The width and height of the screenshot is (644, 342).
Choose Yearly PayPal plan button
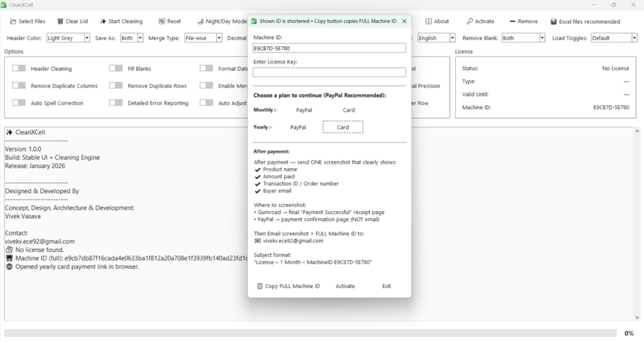coord(298,128)
